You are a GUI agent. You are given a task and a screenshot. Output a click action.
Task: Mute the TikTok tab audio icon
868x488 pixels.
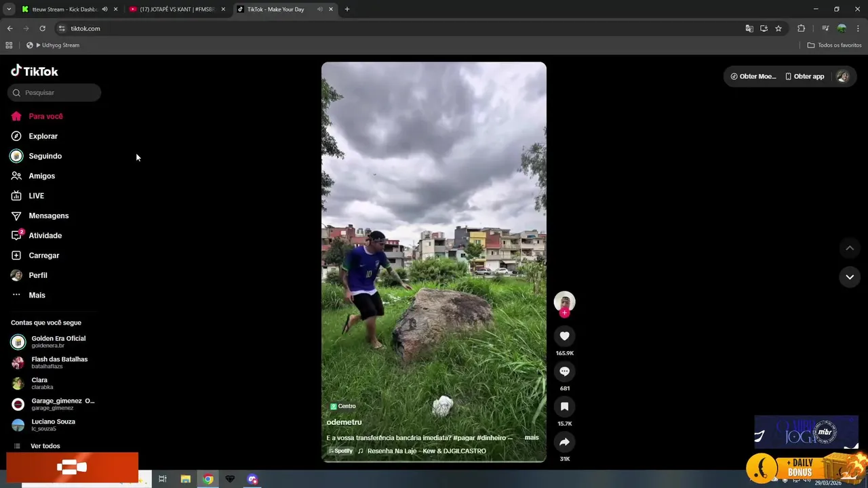(319, 9)
